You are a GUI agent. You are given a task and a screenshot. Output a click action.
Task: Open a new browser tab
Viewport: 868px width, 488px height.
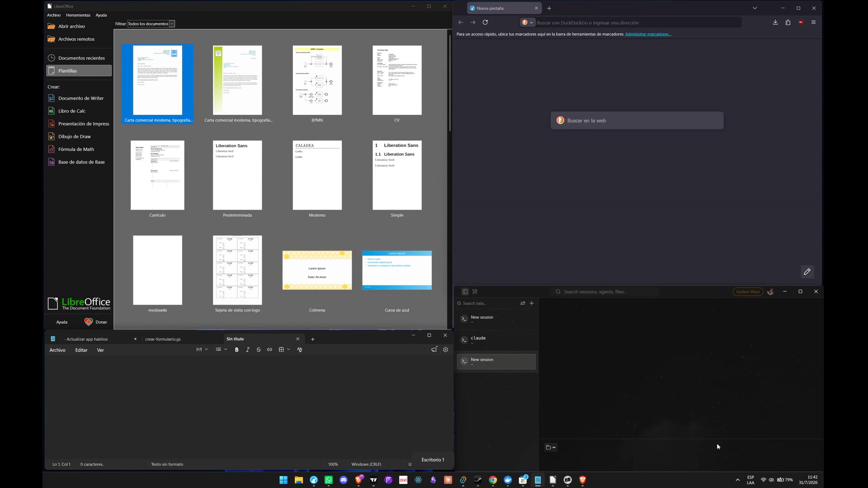549,8
